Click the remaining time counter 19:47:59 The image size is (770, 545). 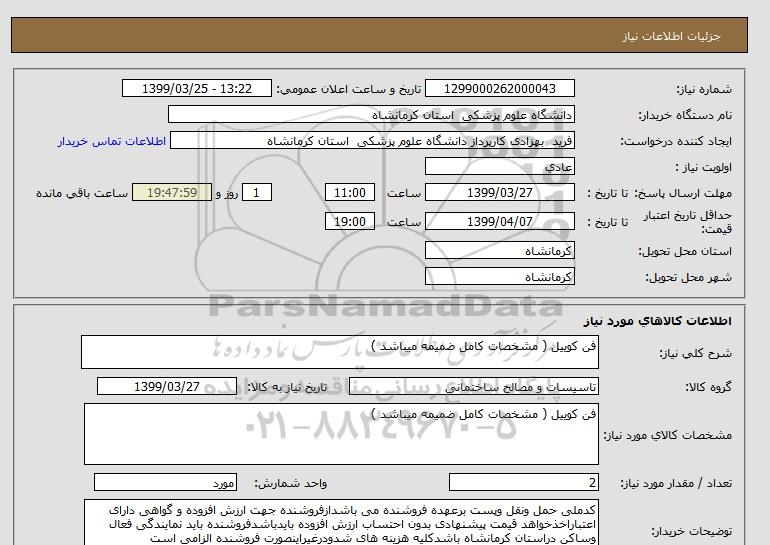coord(172,192)
